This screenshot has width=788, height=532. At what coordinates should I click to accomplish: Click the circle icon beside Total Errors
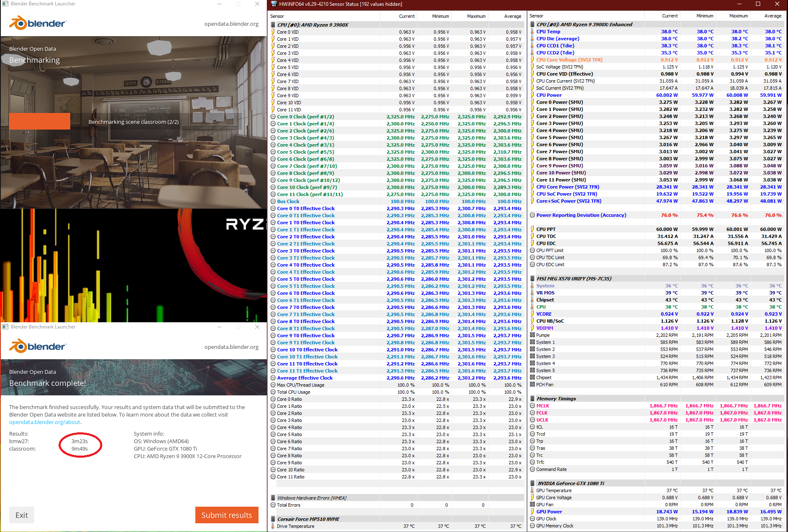[273, 505]
